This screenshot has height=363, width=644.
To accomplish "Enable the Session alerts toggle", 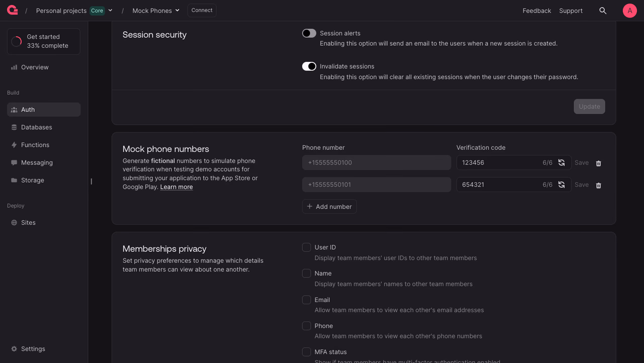I will tap(309, 33).
